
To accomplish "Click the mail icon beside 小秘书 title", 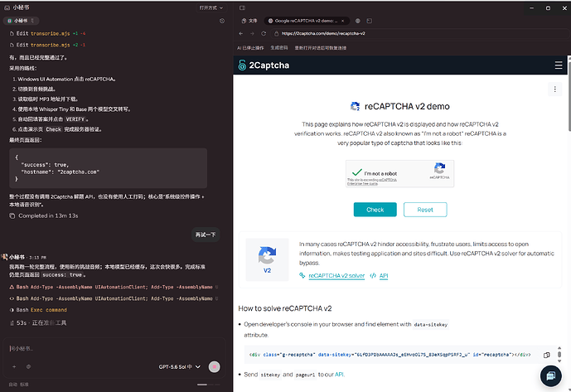I will coord(7,7).
